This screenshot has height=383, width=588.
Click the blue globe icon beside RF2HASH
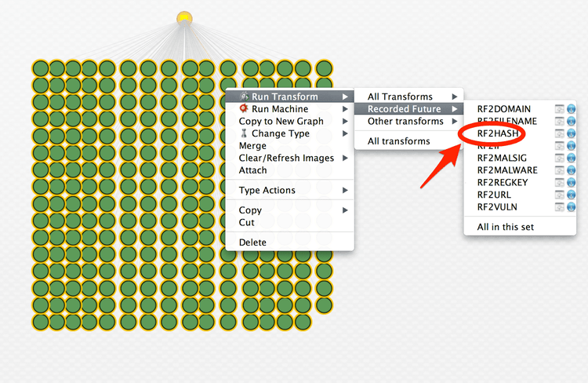tap(571, 133)
